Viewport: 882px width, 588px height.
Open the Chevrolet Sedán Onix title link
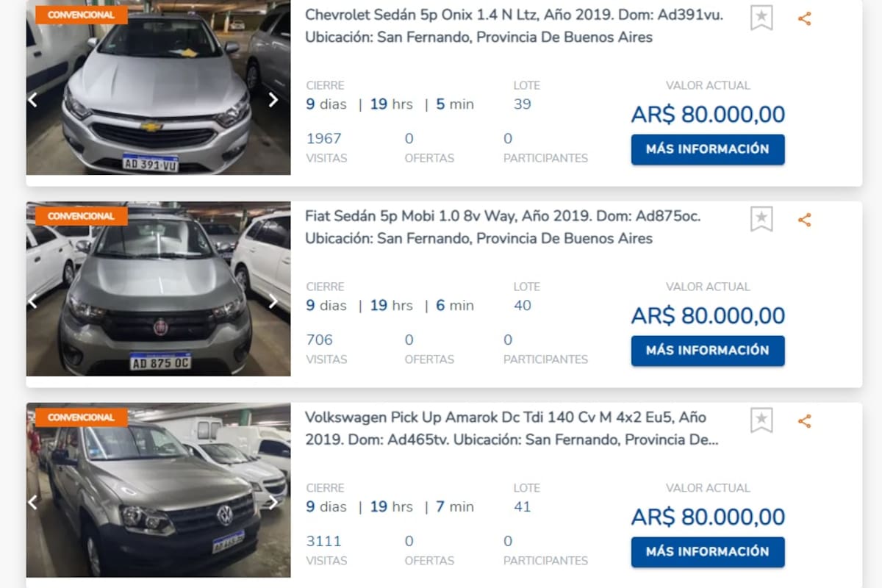[x=514, y=26]
